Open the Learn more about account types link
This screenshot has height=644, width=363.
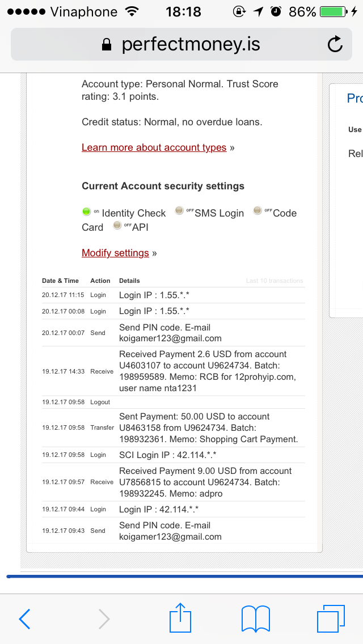(x=154, y=147)
